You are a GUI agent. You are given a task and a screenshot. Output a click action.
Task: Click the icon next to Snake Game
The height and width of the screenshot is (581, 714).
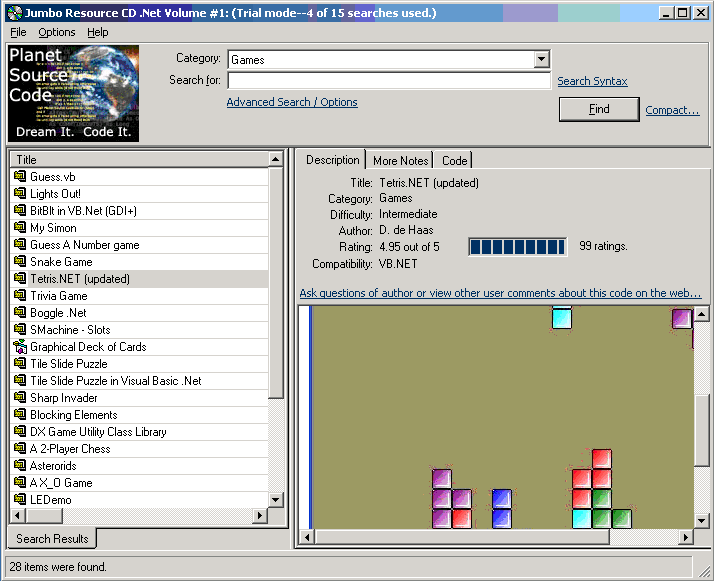(20, 261)
